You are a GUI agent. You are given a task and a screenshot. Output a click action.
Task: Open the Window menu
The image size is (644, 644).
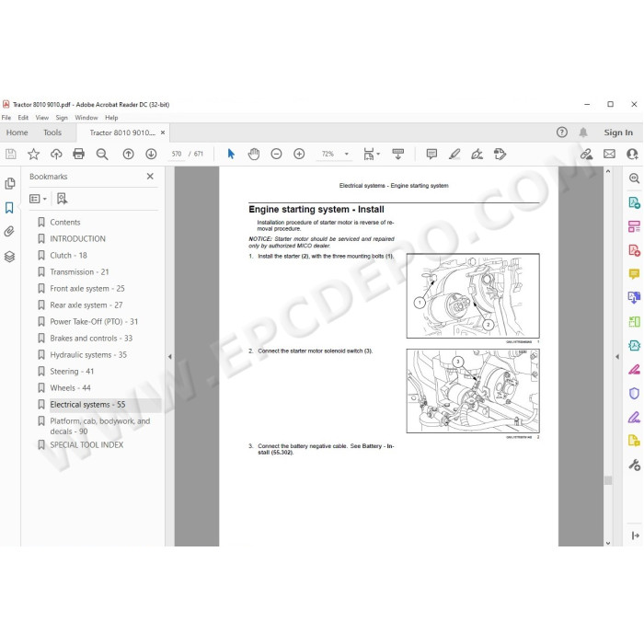[x=86, y=118]
